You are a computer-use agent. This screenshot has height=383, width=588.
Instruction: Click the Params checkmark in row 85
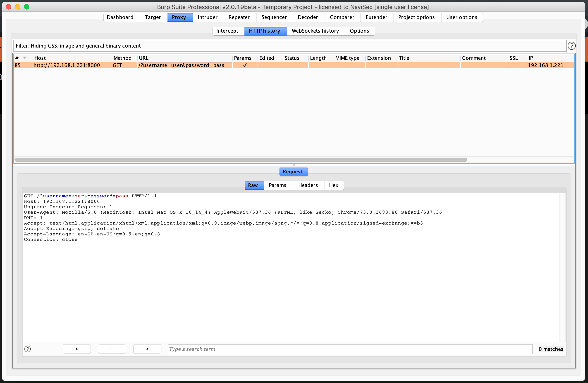coord(245,65)
